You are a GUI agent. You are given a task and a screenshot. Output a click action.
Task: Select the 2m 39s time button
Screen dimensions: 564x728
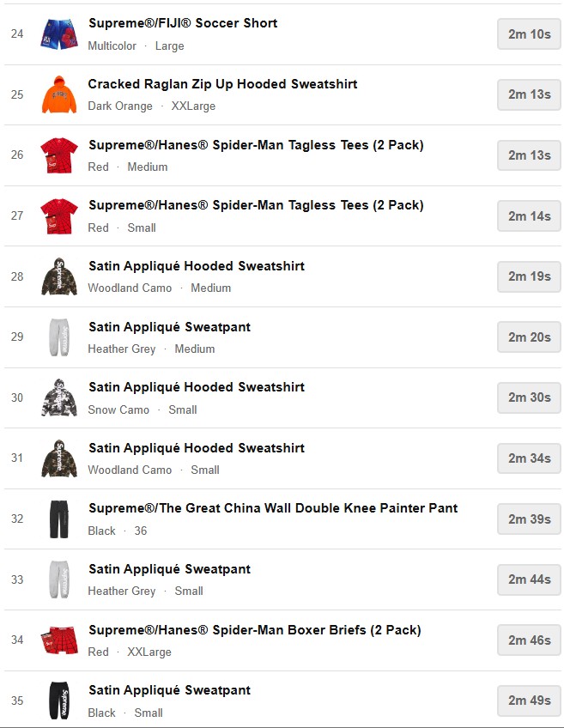click(529, 519)
